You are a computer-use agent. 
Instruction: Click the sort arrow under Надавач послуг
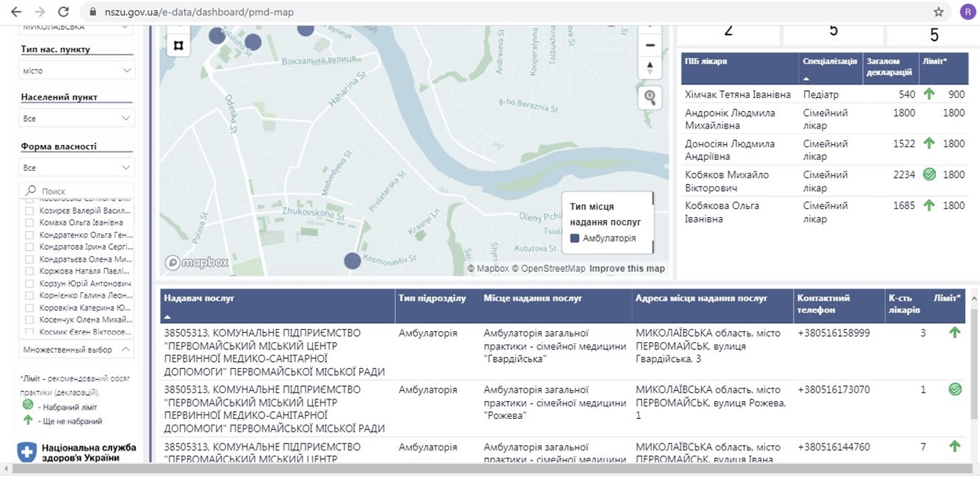coord(168,316)
